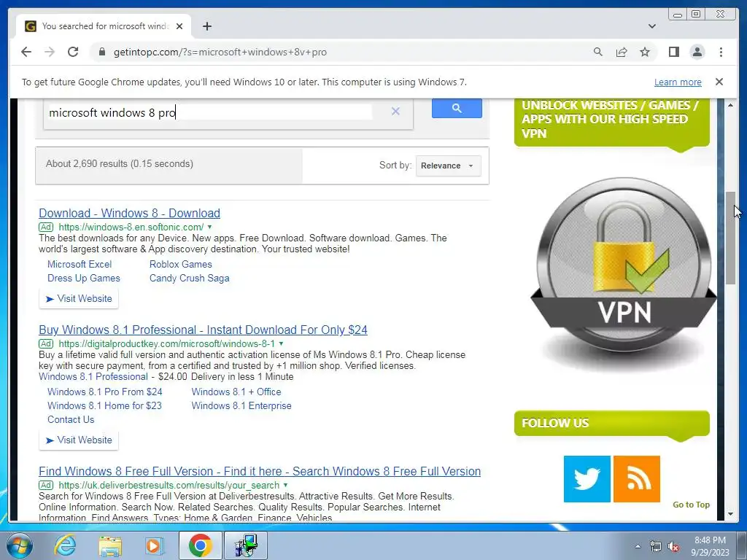The width and height of the screenshot is (747, 560).
Task: Open 'Windows 8.1 + Office' sitelink
Action: [236, 392]
